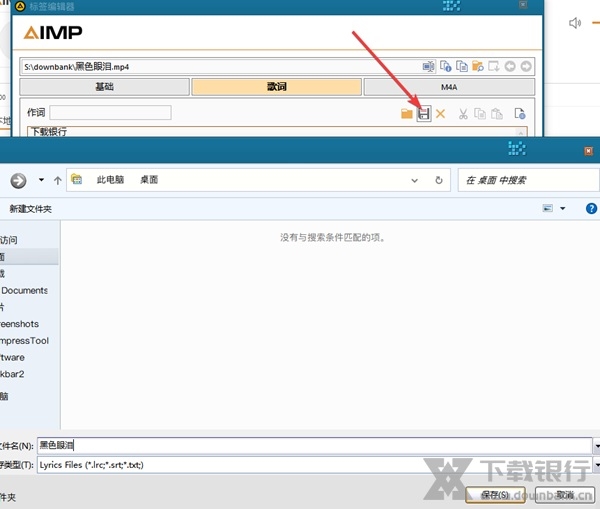Viewport: 600px width, 509px height.
Task: Open view options dropdown arrow
Action: point(562,208)
